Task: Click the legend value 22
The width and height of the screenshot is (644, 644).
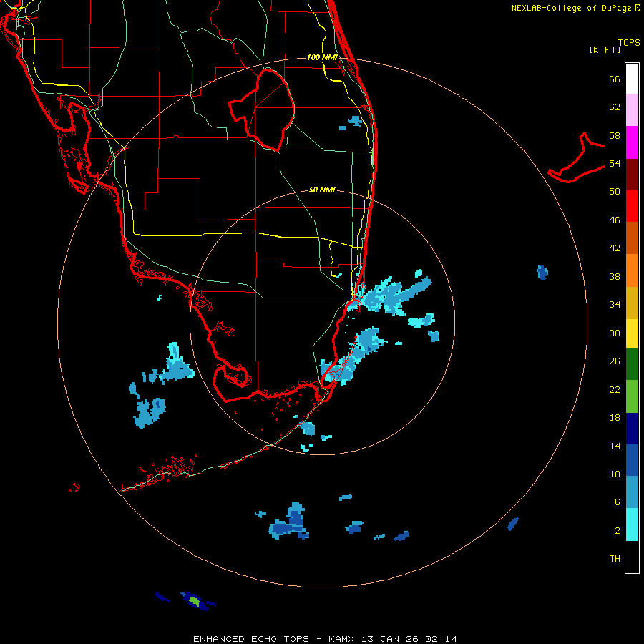Action: 615,389
